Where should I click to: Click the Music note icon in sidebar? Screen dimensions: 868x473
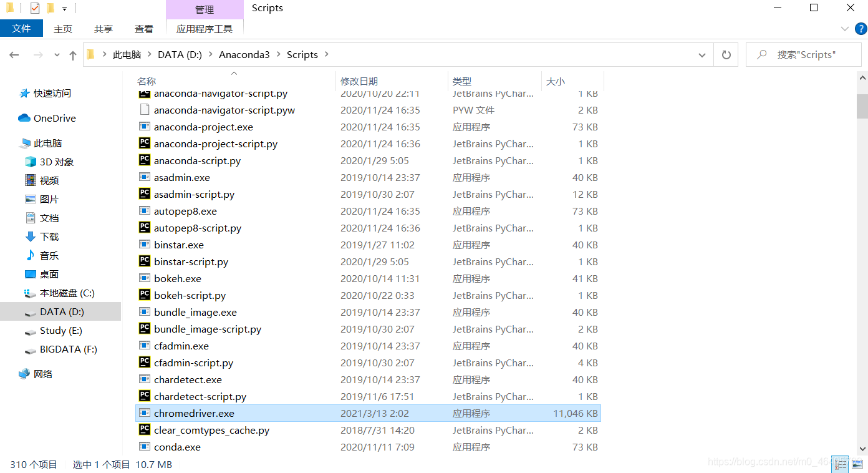point(31,255)
